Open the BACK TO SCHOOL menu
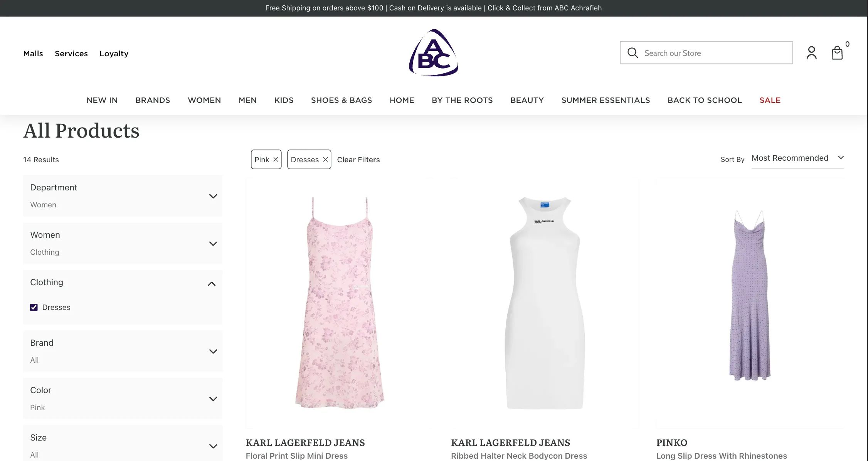 tap(705, 100)
